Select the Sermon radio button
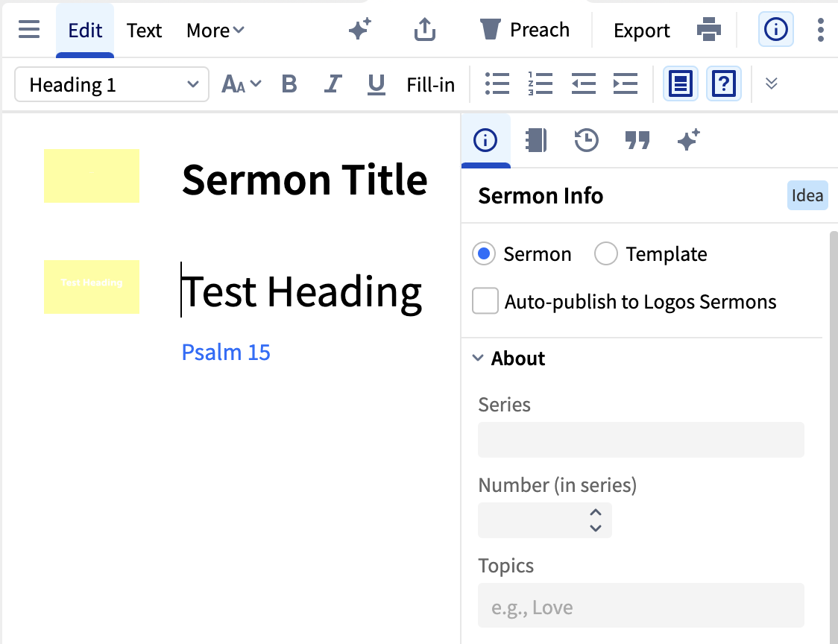Viewport: 838px width, 644px height. tap(484, 254)
